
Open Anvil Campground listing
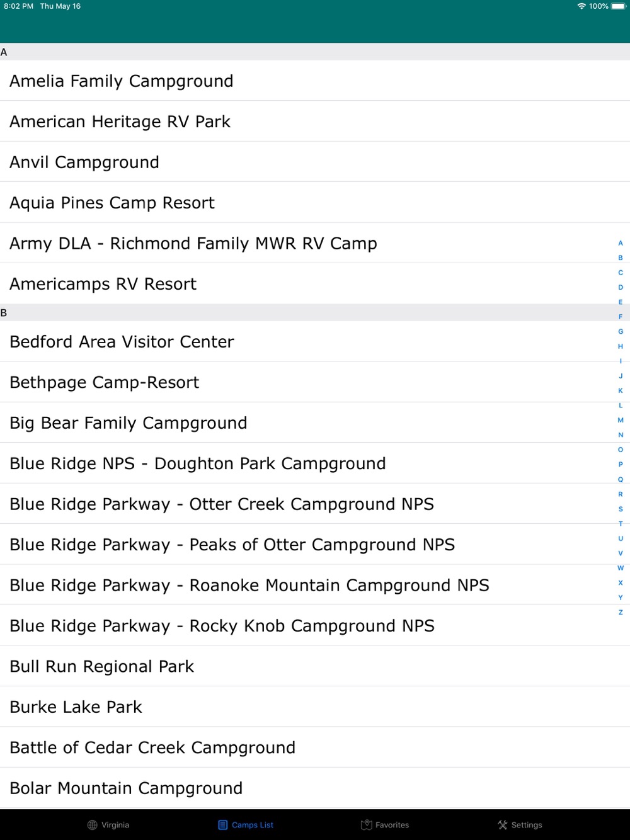click(315, 162)
